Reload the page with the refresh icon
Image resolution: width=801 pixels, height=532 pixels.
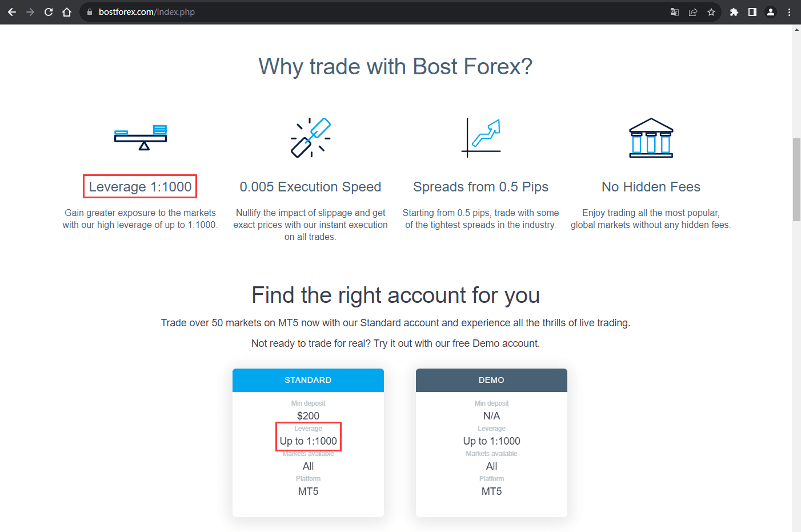point(49,12)
